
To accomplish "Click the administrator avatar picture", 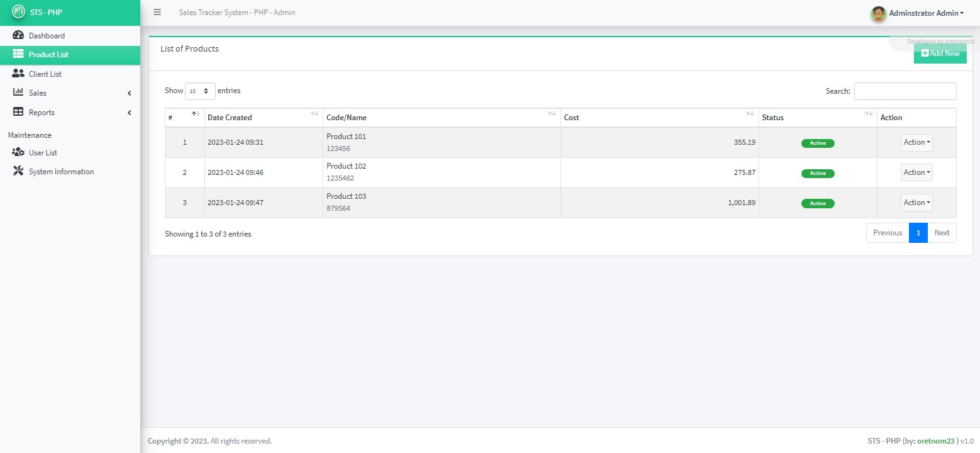I will 878,13.
